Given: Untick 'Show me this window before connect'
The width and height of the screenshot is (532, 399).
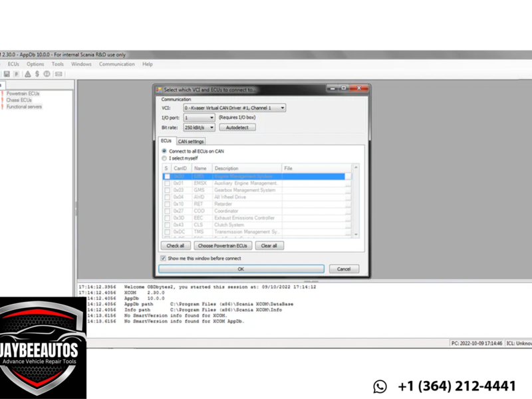Looking at the screenshot, I should click(x=164, y=258).
